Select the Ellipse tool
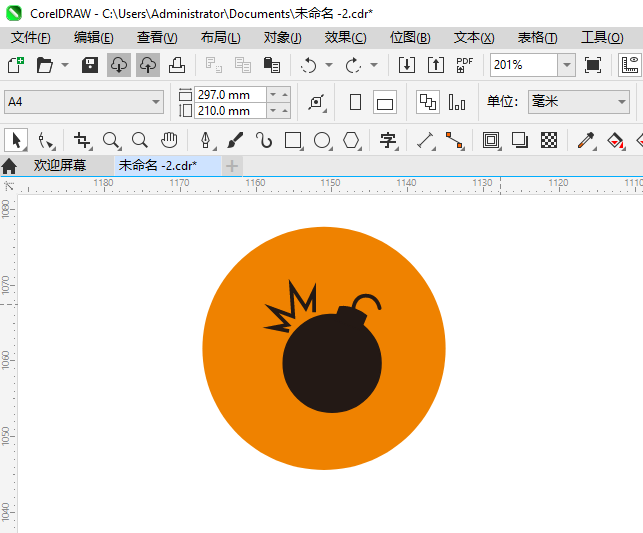 (323, 141)
